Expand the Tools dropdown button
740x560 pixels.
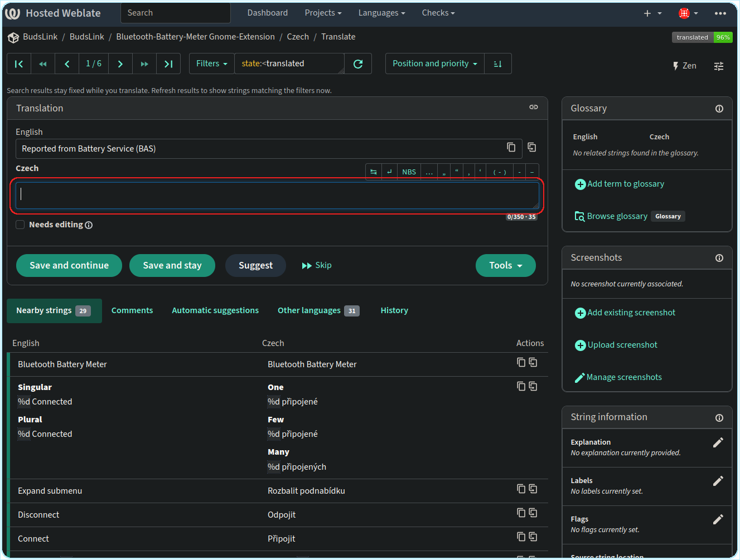pos(506,266)
